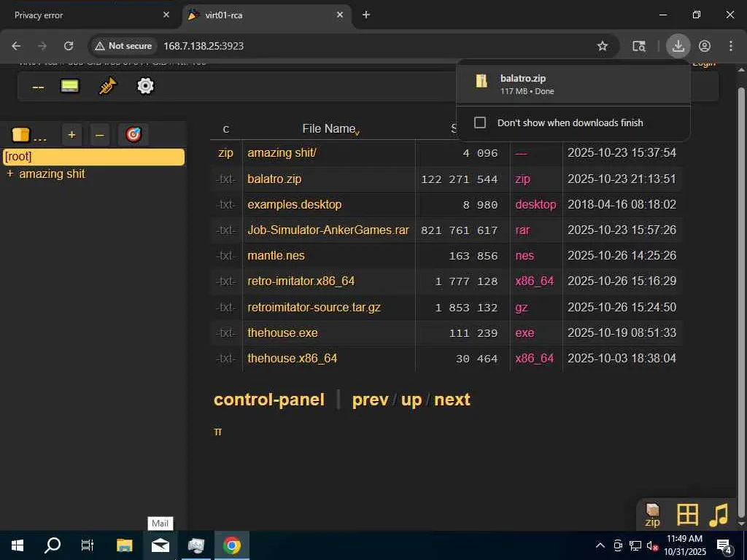This screenshot has width=747, height=560.
Task: Expand the amazing shit tree folder
Action: pyautogui.click(x=9, y=174)
